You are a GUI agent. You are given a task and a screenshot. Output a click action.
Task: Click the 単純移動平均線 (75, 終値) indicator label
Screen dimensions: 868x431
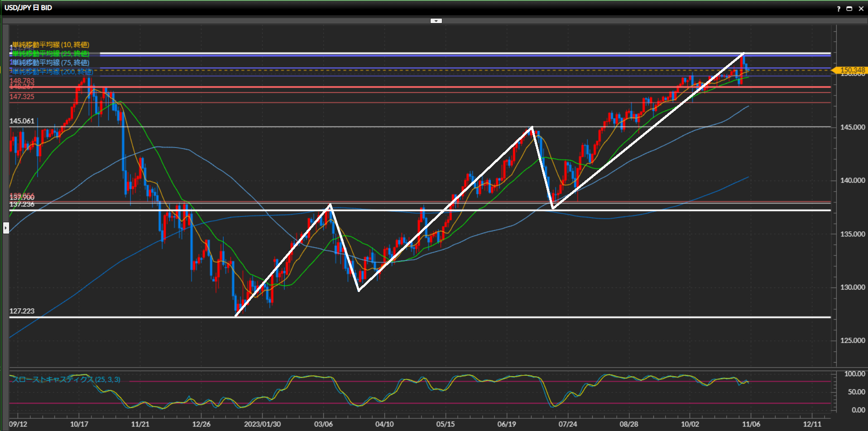coord(51,62)
